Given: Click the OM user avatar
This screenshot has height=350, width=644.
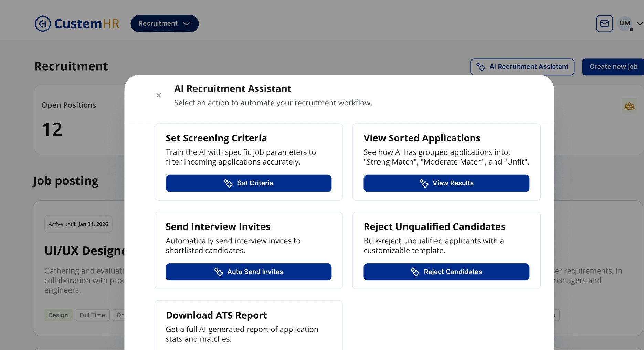Looking at the screenshot, I should pyautogui.click(x=625, y=24).
